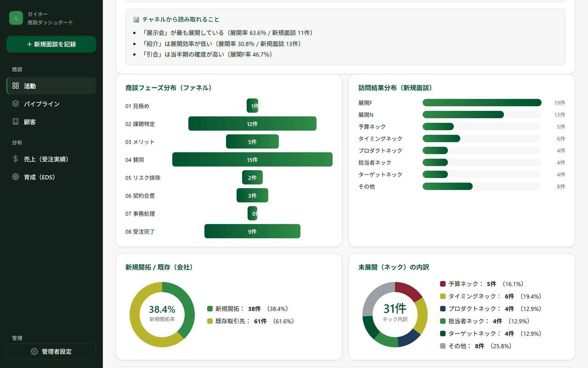This screenshot has height=368, width=588.
Task: Click the chart emoji beside チャネルから読み取れること
Action: click(x=136, y=20)
